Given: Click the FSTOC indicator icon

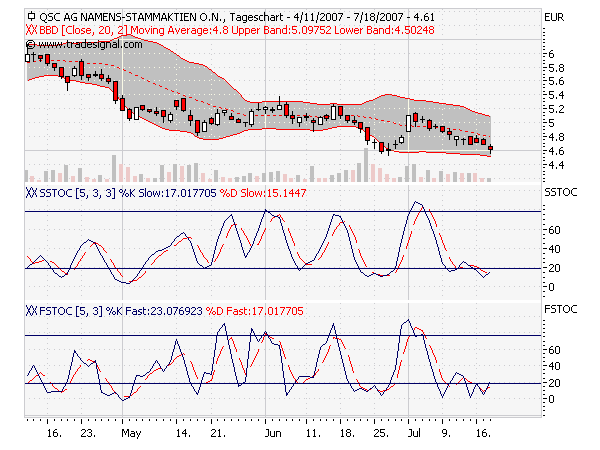Looking at the screenshot, I should 31,311.
